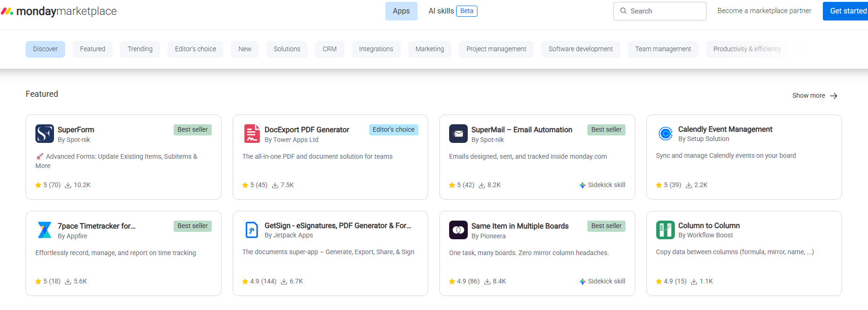Viewport: 868px width, 310px height.
Task: Click 'By Pioneera' text
Action: click(x=488, y=236)
